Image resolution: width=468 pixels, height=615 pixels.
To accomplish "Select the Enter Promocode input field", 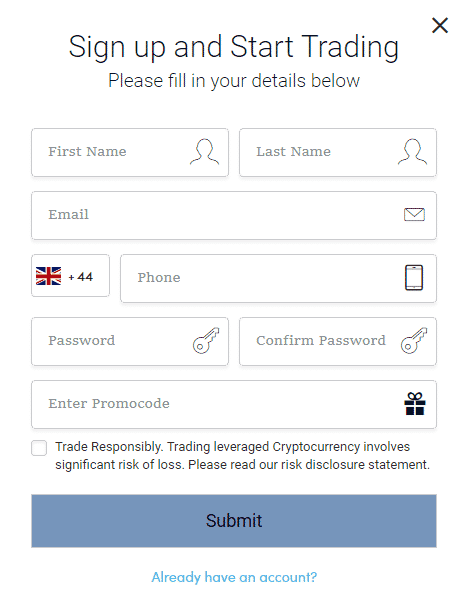I will [234, 404].
